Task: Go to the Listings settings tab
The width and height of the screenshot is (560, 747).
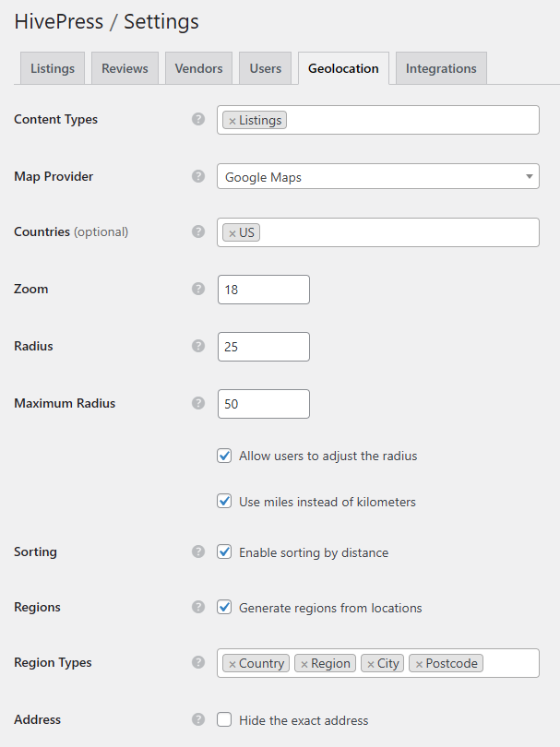Action: tap(53, 68)
